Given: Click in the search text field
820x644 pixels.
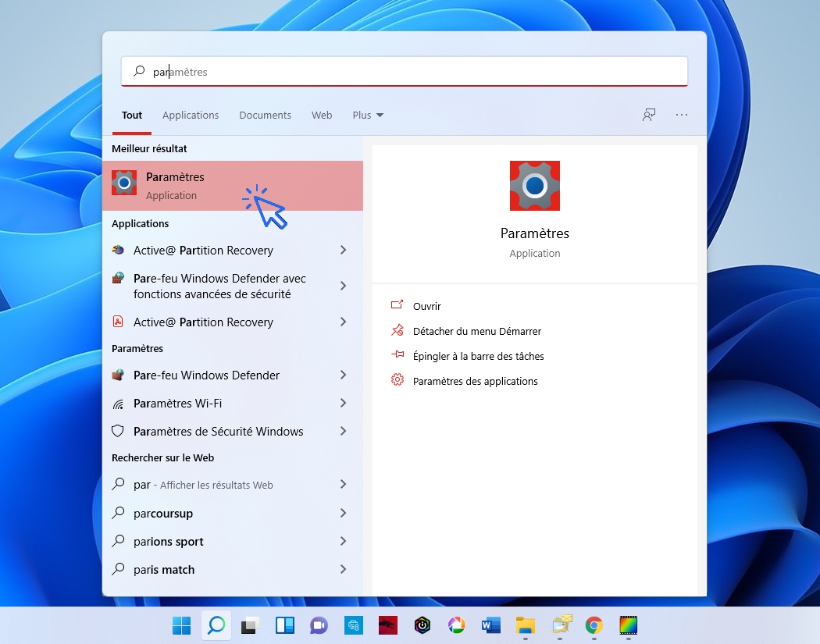Looking at the screenshot, I should coord(406,72).
